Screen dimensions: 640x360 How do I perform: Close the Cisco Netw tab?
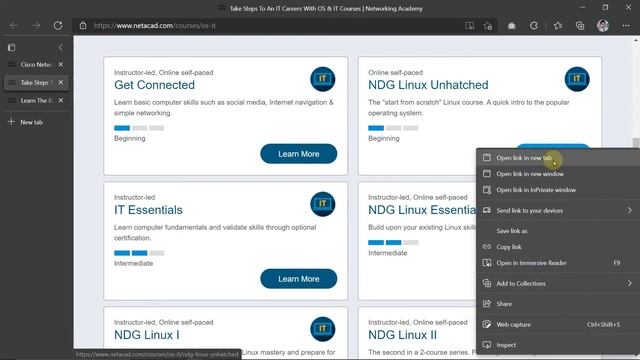point(60,64)
